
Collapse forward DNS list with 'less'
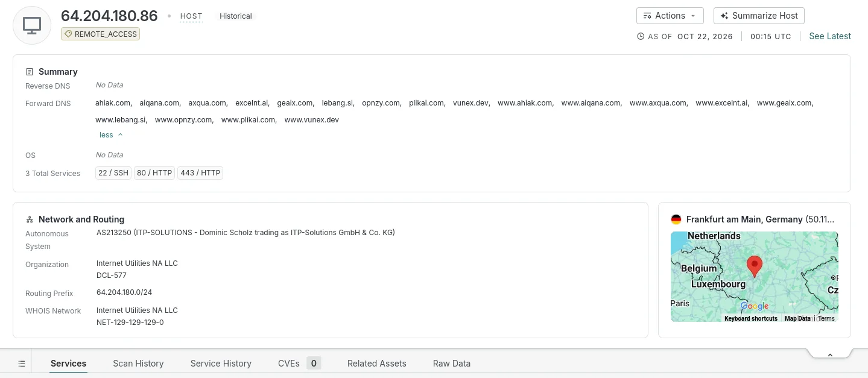[111, 135]
